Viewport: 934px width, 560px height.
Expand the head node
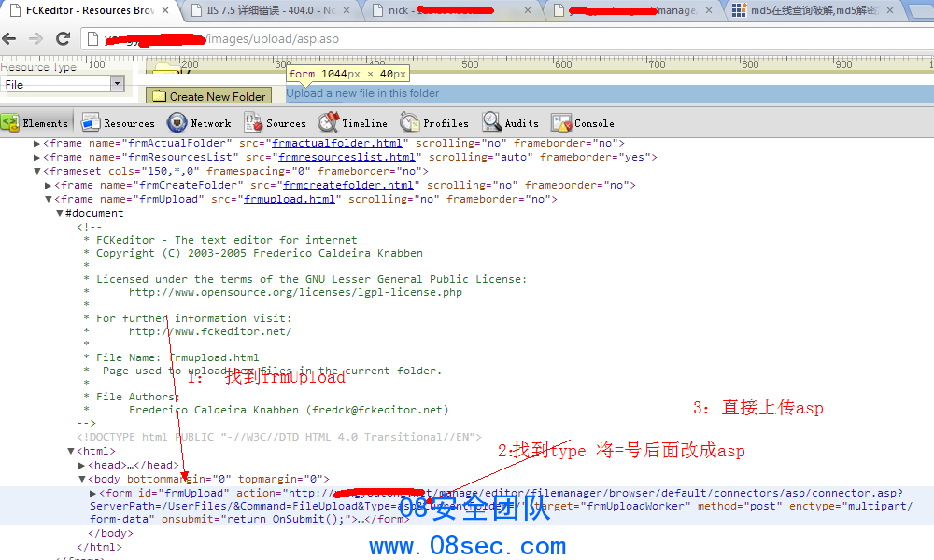click(82, 466)
